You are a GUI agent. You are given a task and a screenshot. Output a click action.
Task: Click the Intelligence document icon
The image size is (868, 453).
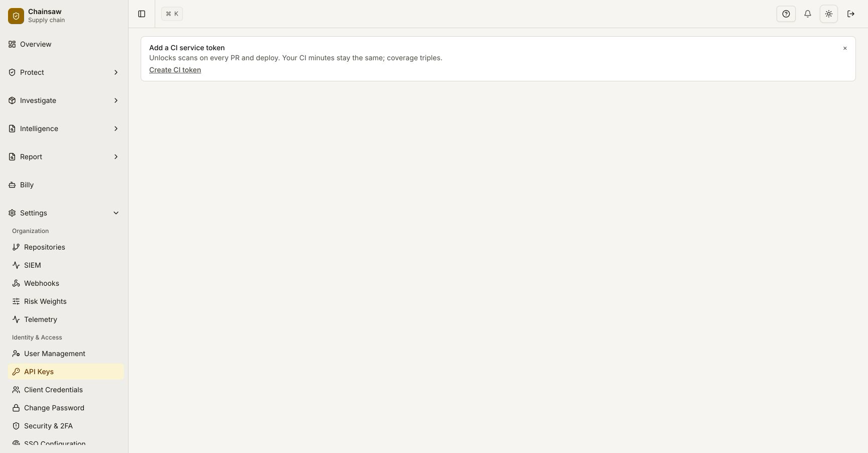12,129
